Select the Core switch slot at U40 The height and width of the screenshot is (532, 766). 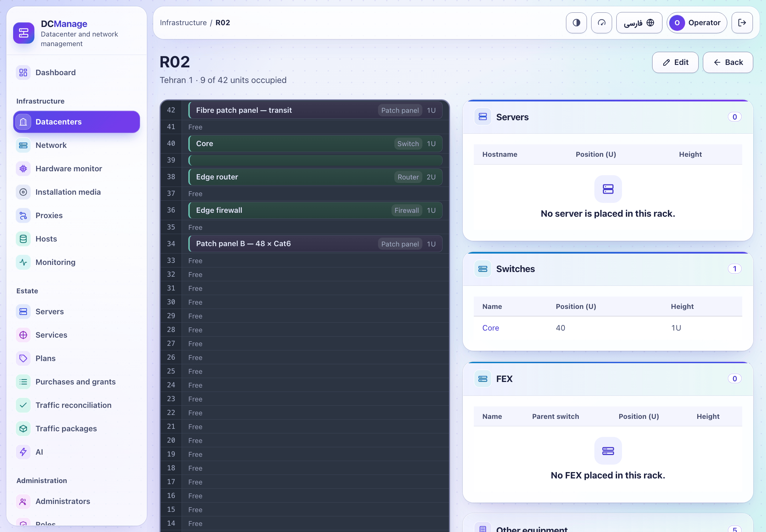315,144
